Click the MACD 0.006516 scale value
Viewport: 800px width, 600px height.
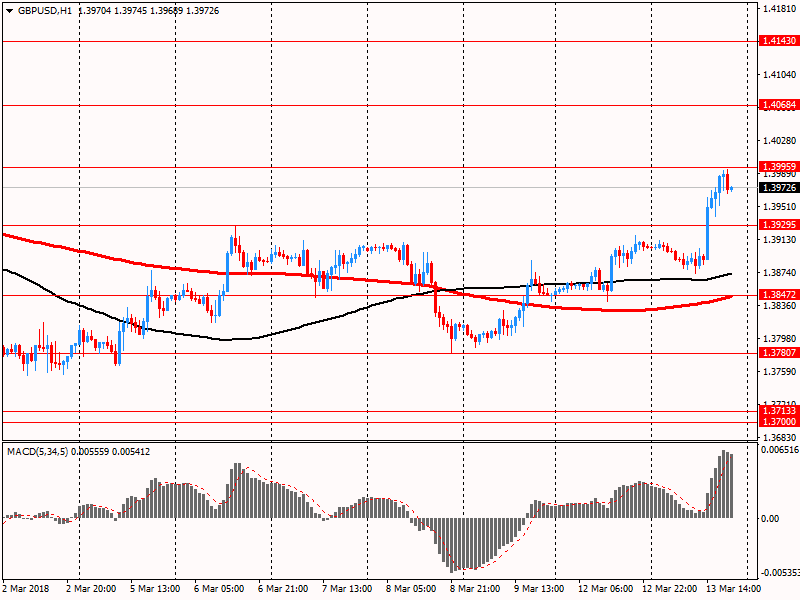tap(778, 451)
